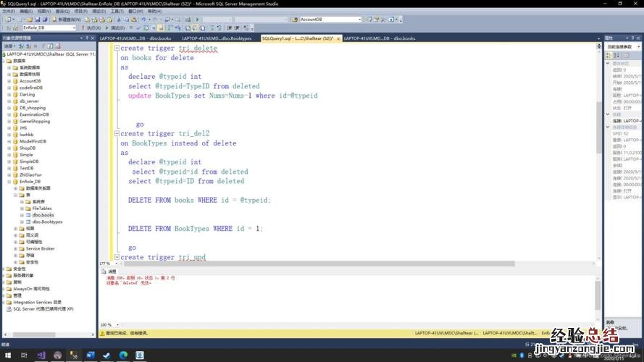Click the editor's vertical scrollbar
644x362 pixels.
click(x=598, y=145)
